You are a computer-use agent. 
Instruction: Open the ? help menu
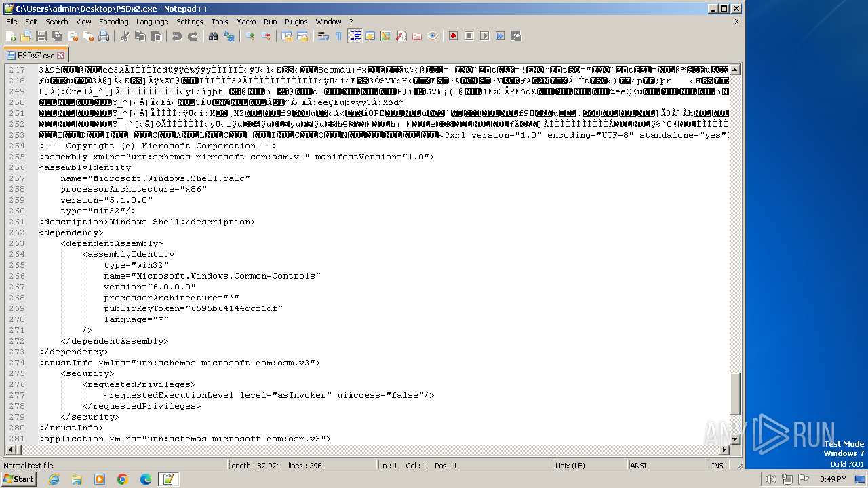tap(351, 22)
